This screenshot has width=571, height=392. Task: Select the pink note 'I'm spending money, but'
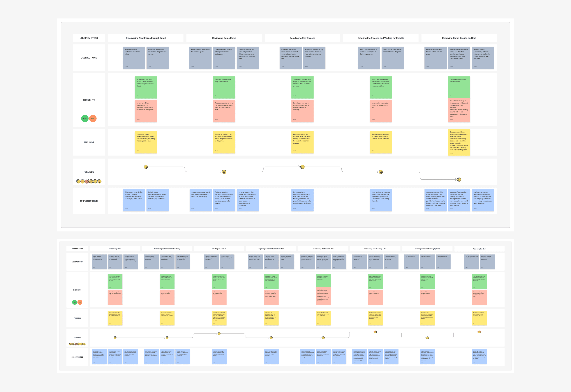[381, 111]
